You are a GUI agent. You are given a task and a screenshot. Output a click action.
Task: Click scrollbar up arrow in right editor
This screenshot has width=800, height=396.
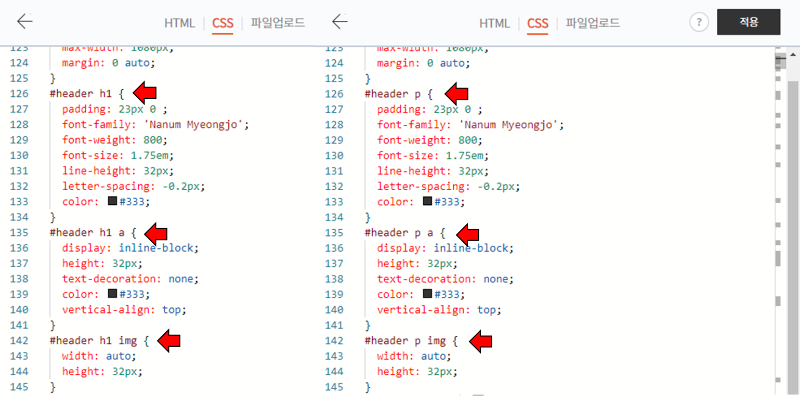(793, 54)
